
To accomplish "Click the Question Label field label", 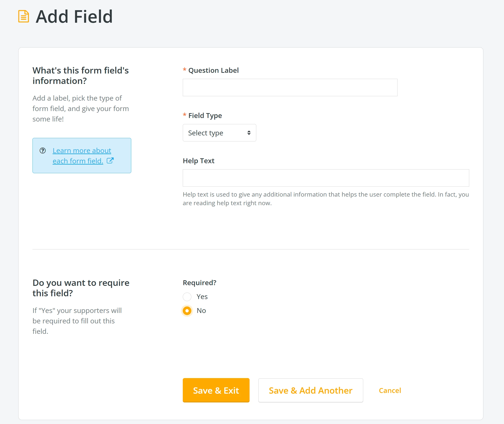I will pos(213,70).
